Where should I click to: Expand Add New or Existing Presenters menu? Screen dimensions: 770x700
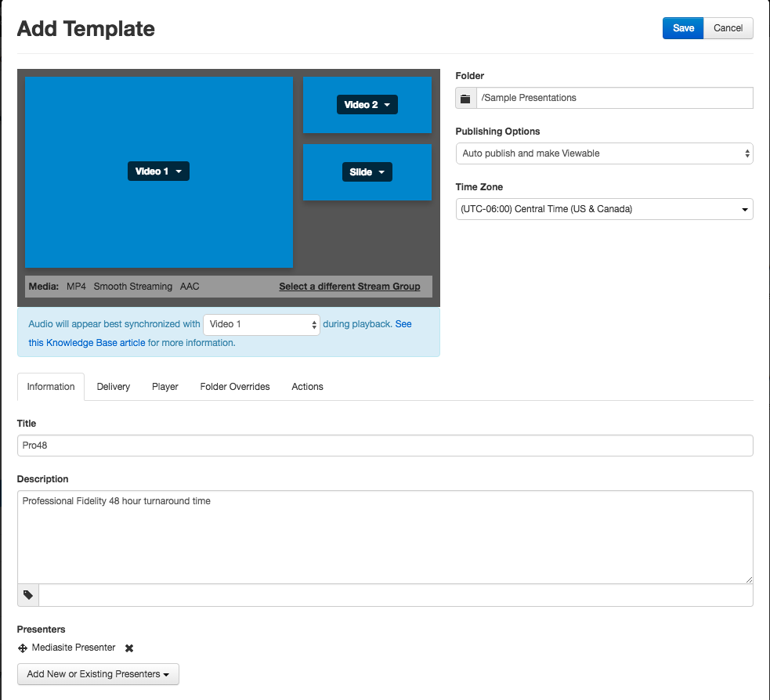98,674
